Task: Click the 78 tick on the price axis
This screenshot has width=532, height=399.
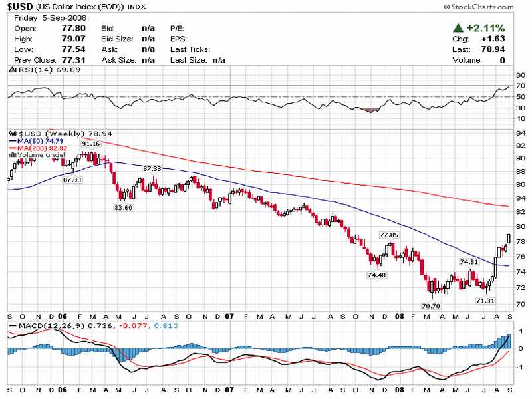Action: [x=521, y=241]
